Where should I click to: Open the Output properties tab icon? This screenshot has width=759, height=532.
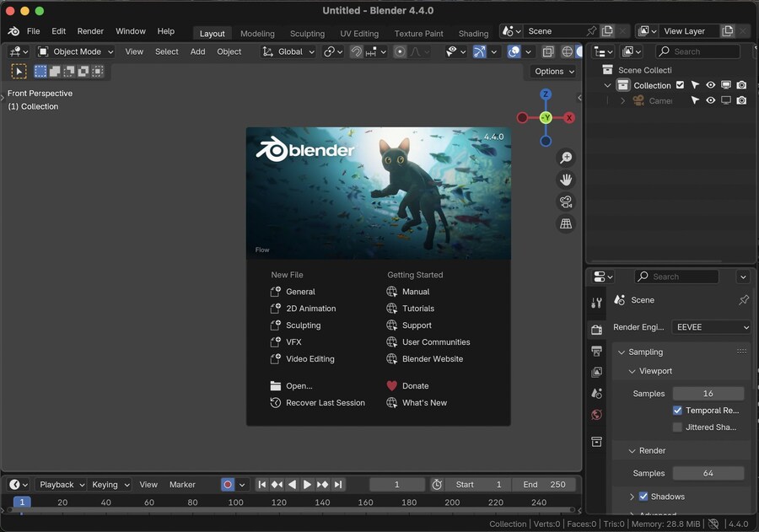coord(597,351)
